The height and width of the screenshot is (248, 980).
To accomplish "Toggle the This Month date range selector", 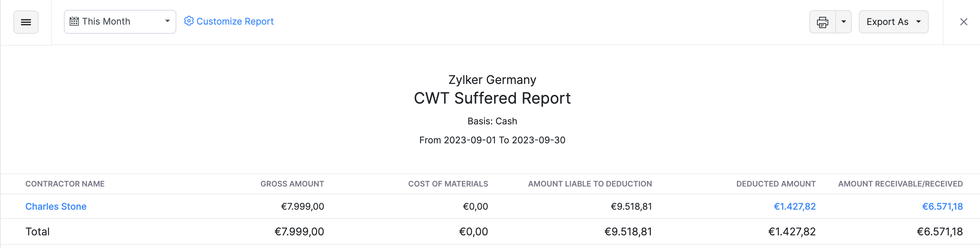I will click(120, 22).
